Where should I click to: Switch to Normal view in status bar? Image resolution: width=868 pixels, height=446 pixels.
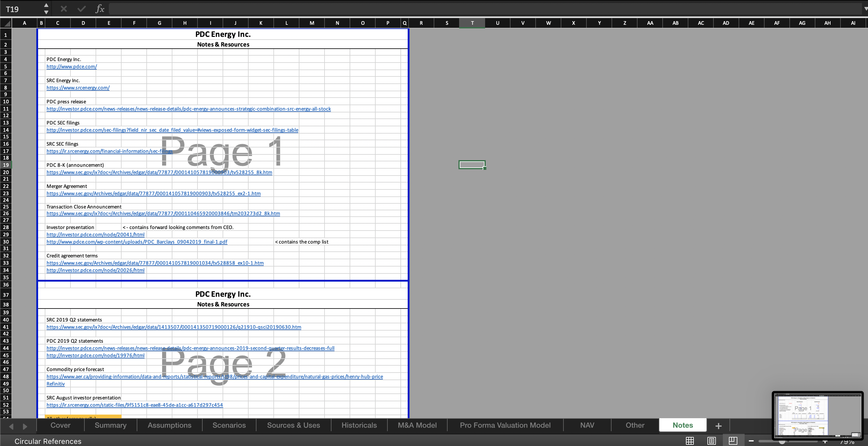coord(690,441)
